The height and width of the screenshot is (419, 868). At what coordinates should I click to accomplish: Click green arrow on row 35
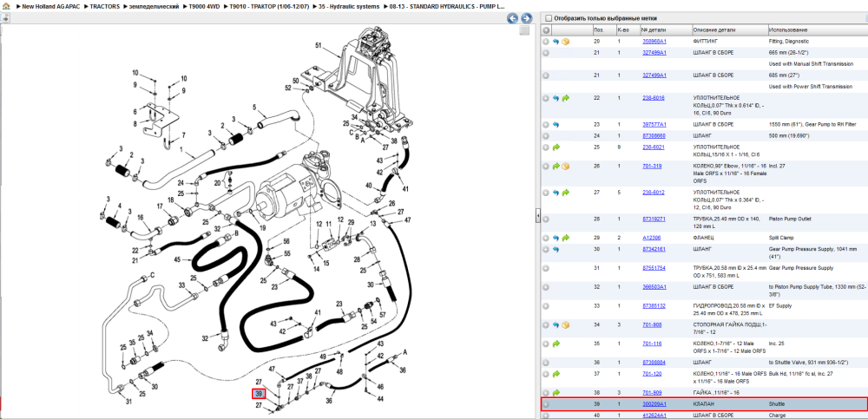[x=556, y=344]
